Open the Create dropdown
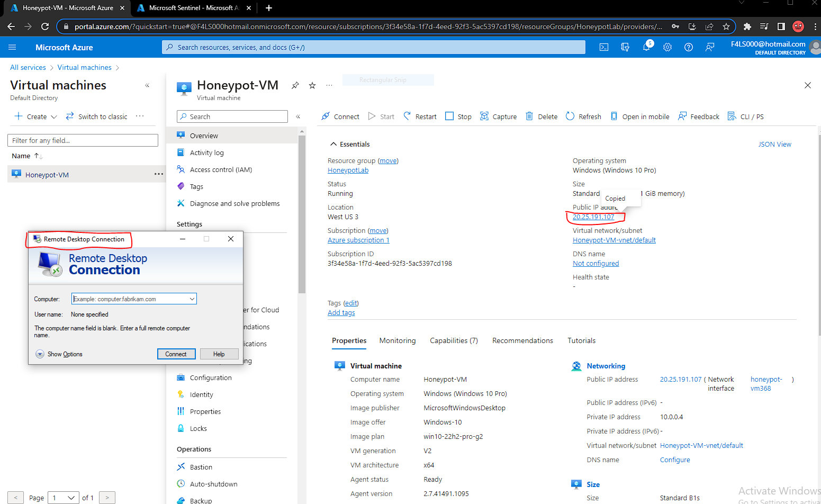 35,116
